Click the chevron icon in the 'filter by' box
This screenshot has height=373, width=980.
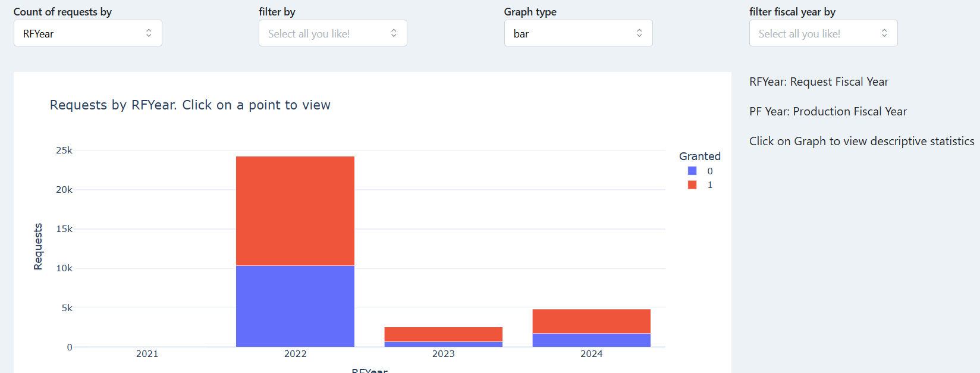pos(394,33)
